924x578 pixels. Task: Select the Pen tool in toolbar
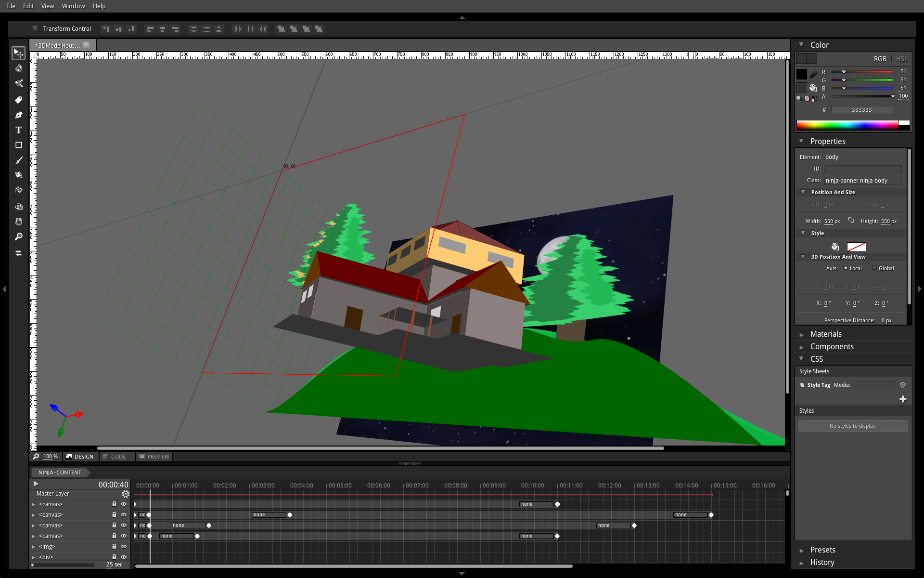tap(19, 115)
